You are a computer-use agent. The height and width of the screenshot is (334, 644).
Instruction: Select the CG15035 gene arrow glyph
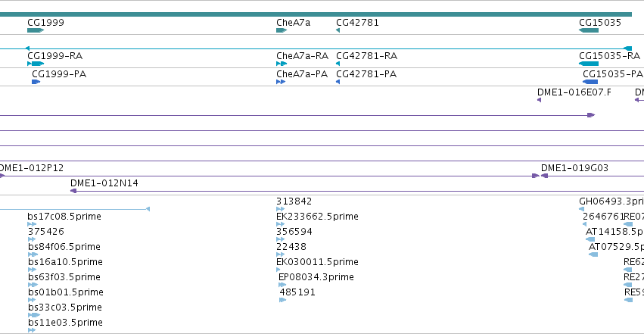point(589,30)
